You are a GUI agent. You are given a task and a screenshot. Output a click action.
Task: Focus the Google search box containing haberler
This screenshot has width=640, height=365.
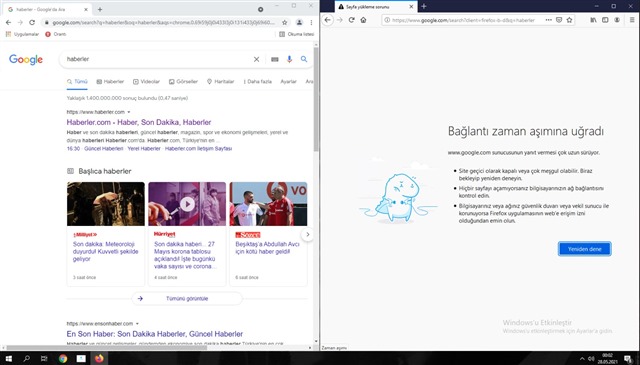(x=159, y=59)
